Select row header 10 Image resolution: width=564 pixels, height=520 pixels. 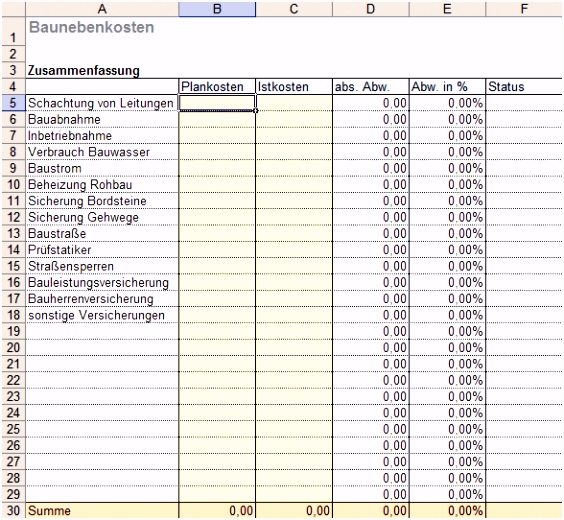pos(13,184)
